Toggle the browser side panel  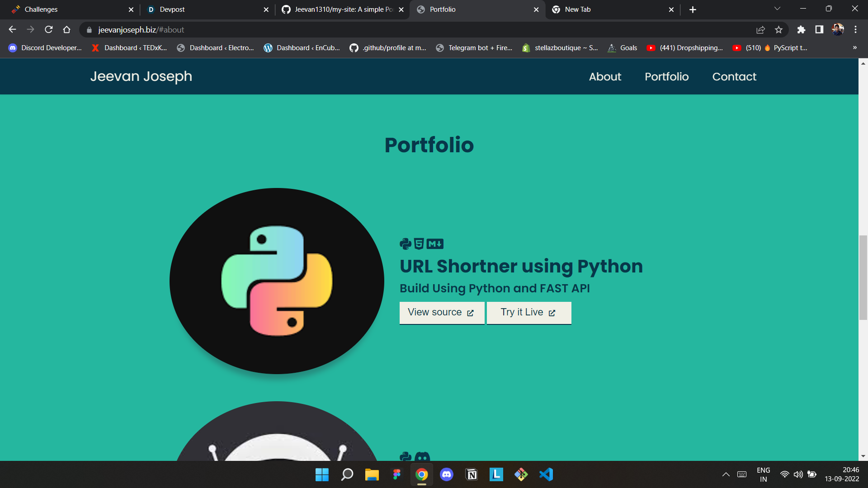819,30
